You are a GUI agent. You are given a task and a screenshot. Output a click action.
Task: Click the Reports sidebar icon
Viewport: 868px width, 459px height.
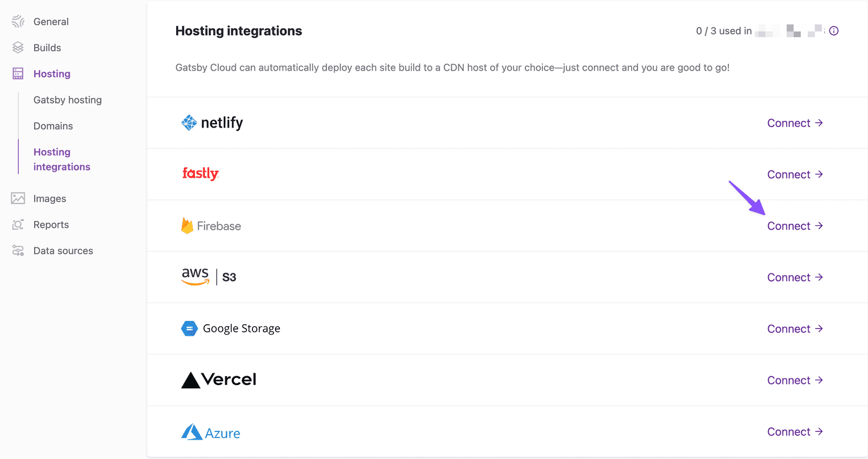pos(18,224)
